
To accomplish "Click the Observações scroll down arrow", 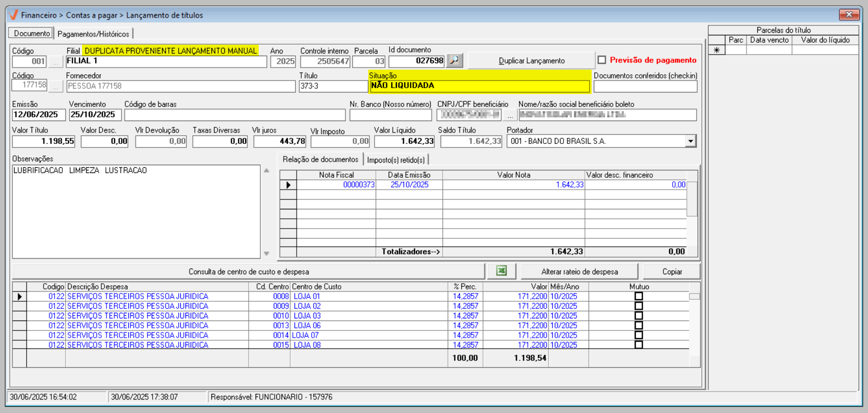I will point(266,254).
